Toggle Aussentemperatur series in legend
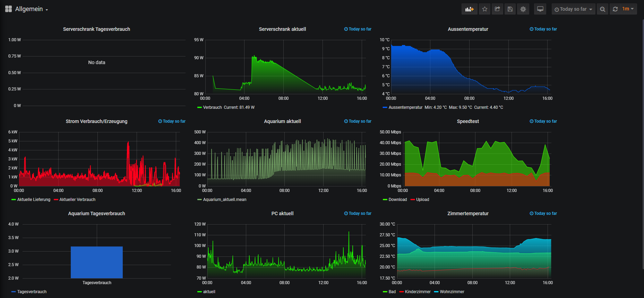Viewport: 644px width, 298px height. point(405,107)
